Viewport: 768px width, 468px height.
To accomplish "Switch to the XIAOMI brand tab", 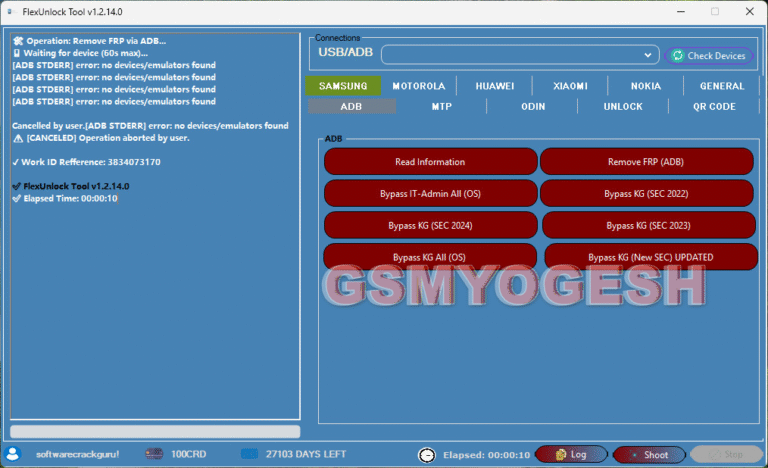I will tap(570, 86).
